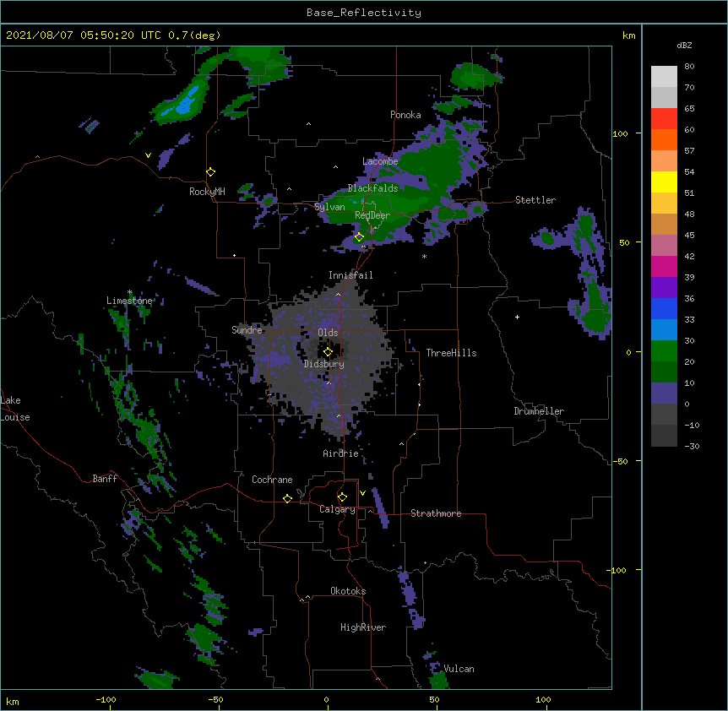Image resolution: width=728 pixels, height=711 pixels.
Task: Click the Sundre town label
Action: pyautogui.click(x=247, y=330)
